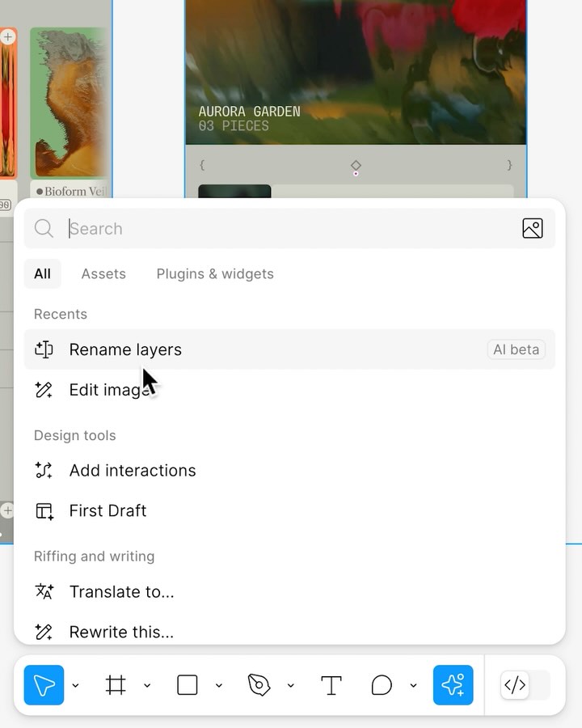Expand the shape tools dropdown arrow

click(x=219, y=686)
